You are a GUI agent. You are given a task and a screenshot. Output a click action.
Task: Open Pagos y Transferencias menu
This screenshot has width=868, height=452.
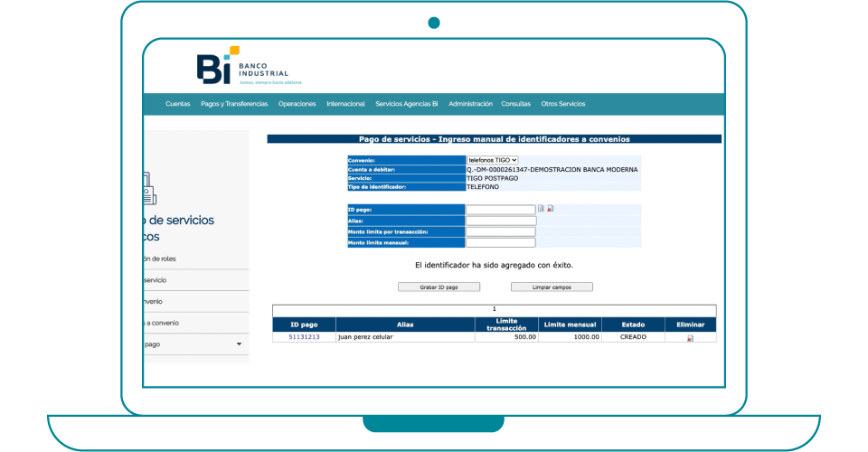pos(234,104)
